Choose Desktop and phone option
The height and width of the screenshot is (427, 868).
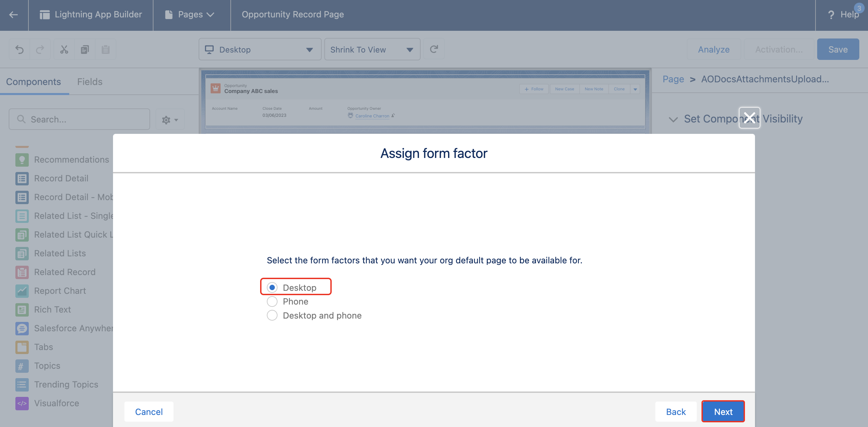pos(272,315)
